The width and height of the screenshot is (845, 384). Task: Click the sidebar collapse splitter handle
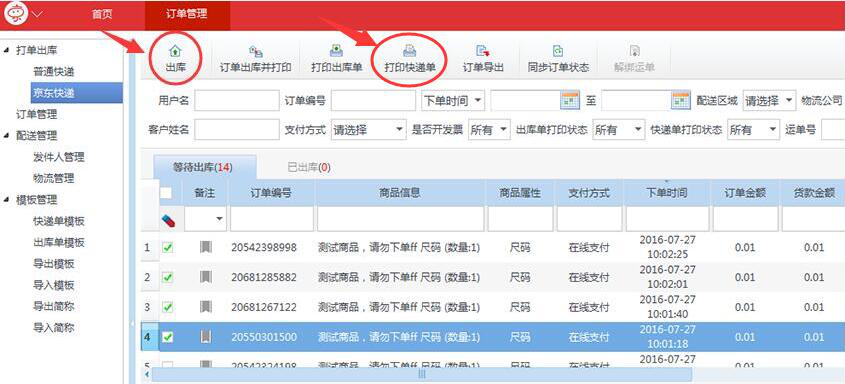click(133, 324)
